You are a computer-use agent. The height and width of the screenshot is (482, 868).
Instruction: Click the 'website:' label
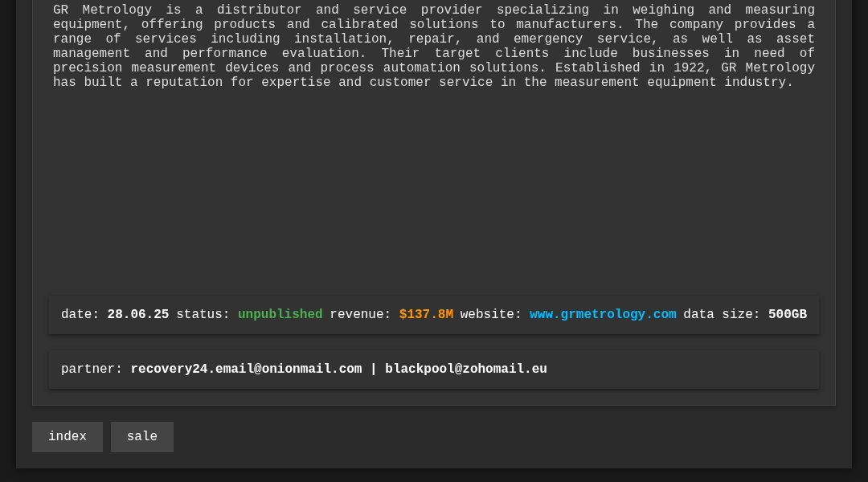tap(491, 314)
